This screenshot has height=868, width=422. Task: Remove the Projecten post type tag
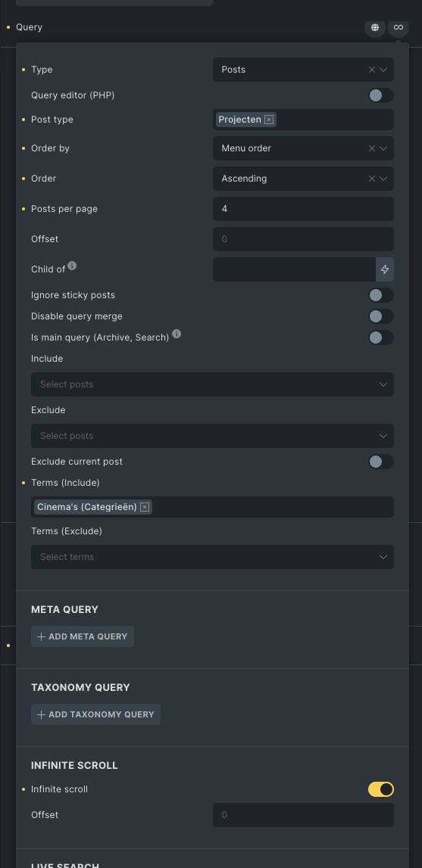tap(269, 120)
